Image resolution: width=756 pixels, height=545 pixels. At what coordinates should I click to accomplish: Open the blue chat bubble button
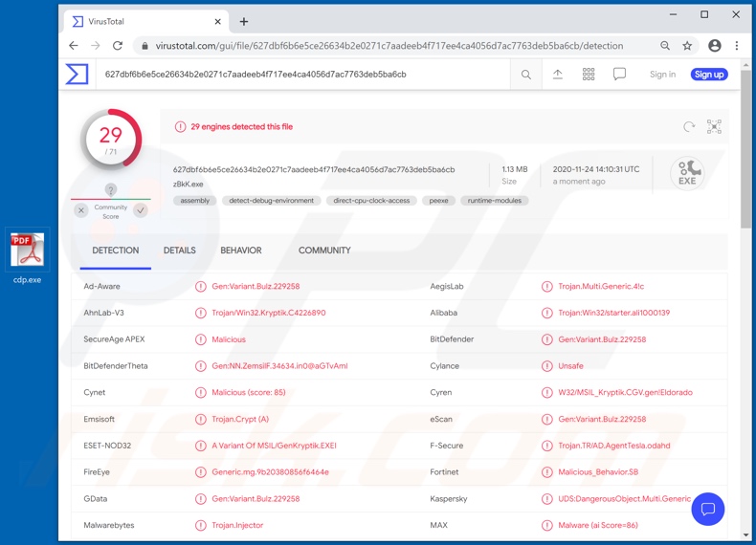[708, 509]
